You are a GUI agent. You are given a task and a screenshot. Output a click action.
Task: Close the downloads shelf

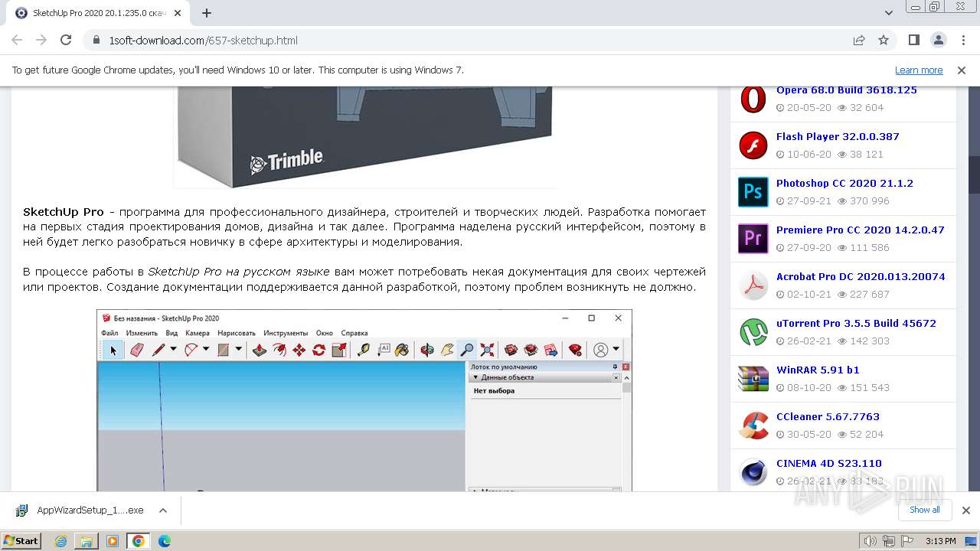click(x=965, y=510)
